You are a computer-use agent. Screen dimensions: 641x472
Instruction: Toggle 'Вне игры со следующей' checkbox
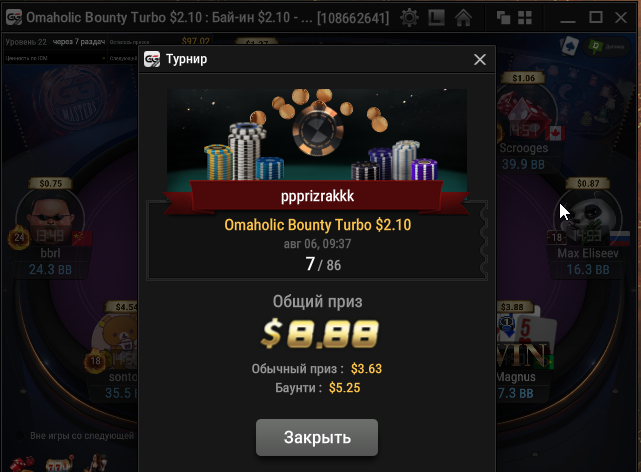tap(19, 436)
